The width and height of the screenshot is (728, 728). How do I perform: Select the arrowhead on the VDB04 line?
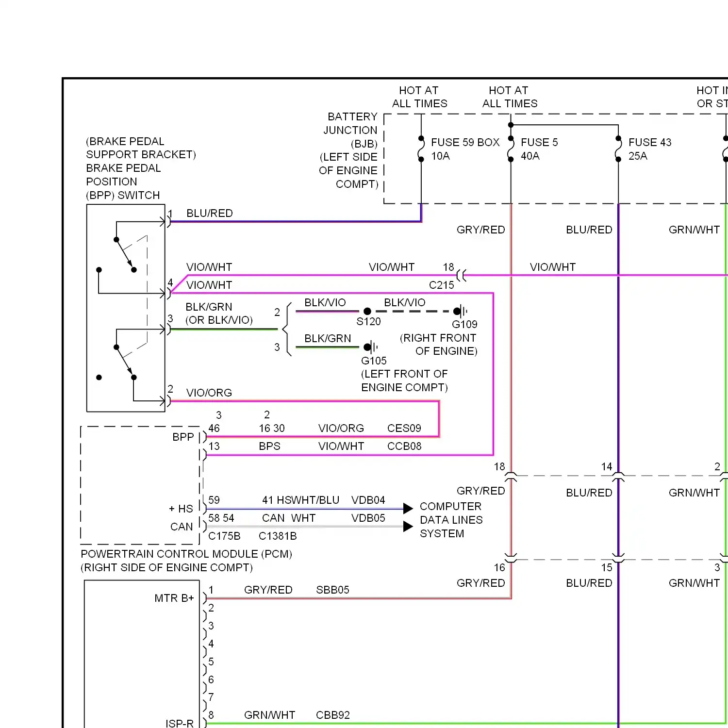click(x=408, y=508)
